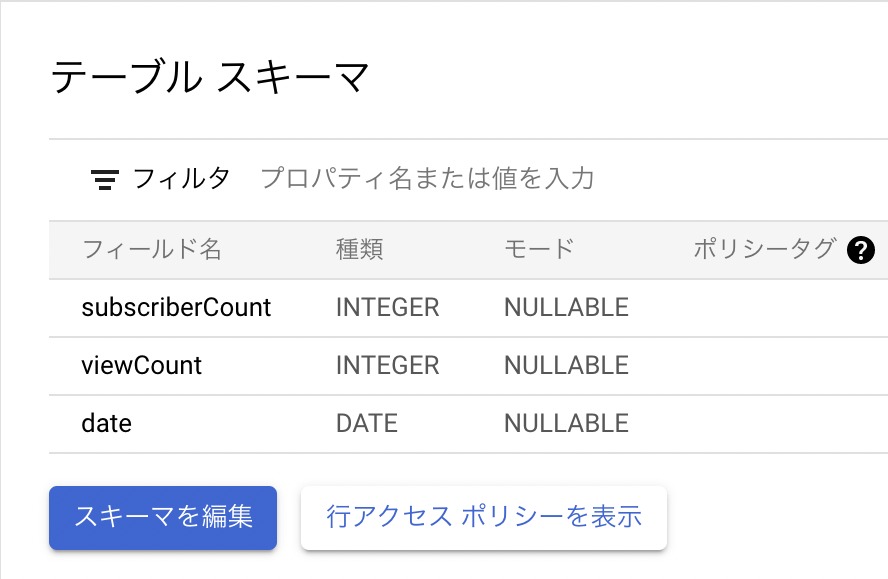Click the スキーマを編集 button
This screenshot has width=888, height=579.
pos(163,517)
